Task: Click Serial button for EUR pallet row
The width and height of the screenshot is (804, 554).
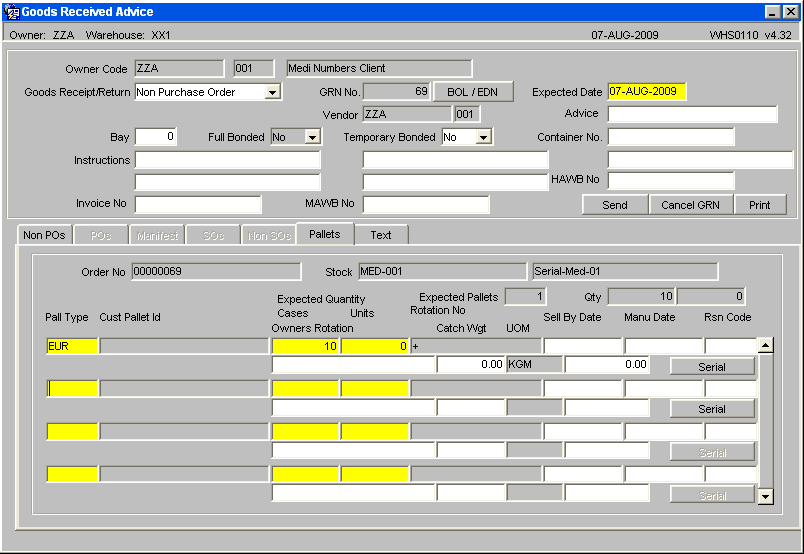Action: [712, 367]
